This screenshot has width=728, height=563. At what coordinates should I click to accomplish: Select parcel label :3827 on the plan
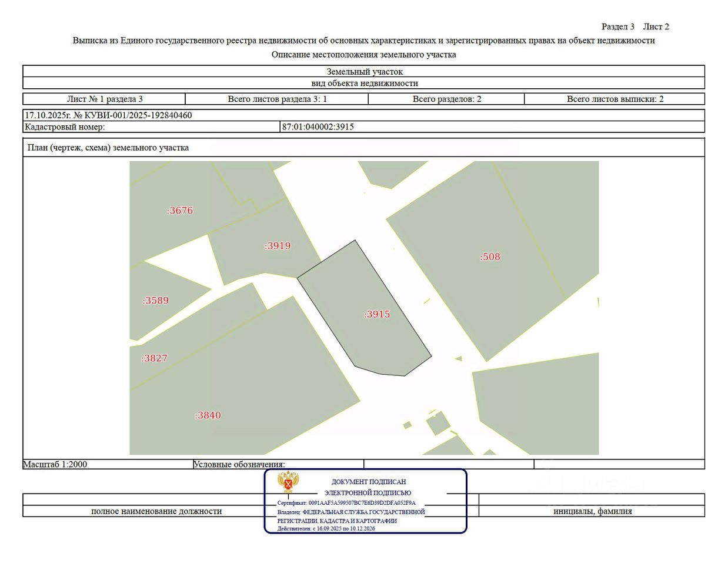[x=154, y=358]
